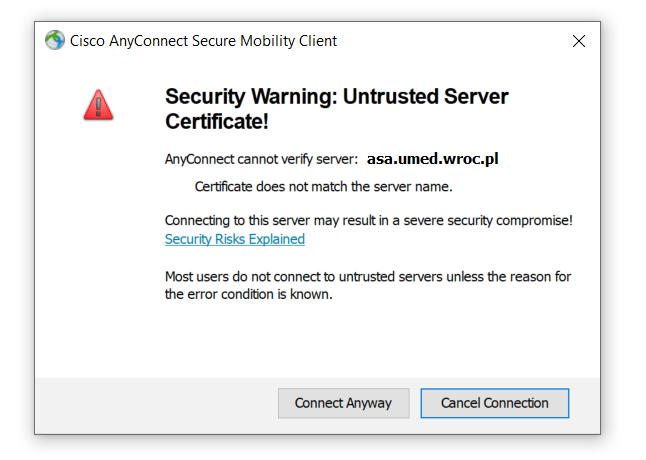Click the 'Certificate does not match' message
646x460 pixels.
click(323, 187)
